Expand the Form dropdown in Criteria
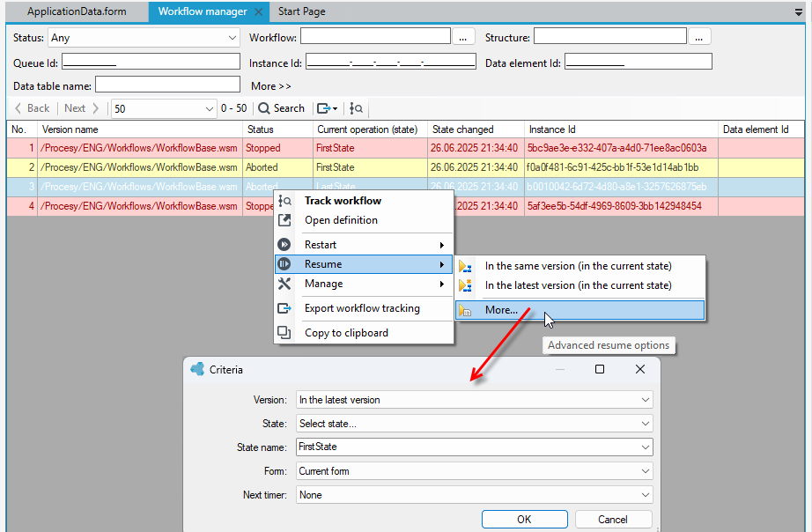 [x=646, y=471]
